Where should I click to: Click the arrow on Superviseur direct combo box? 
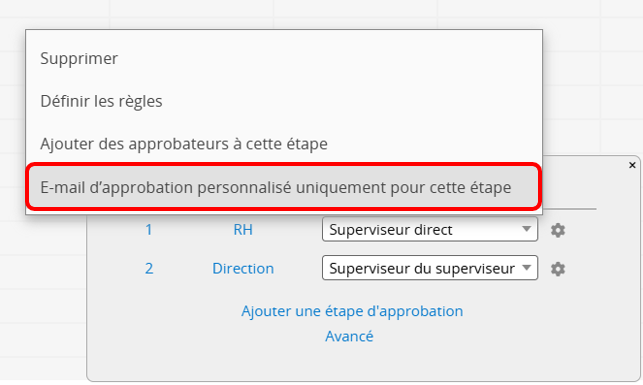[527, 229]
